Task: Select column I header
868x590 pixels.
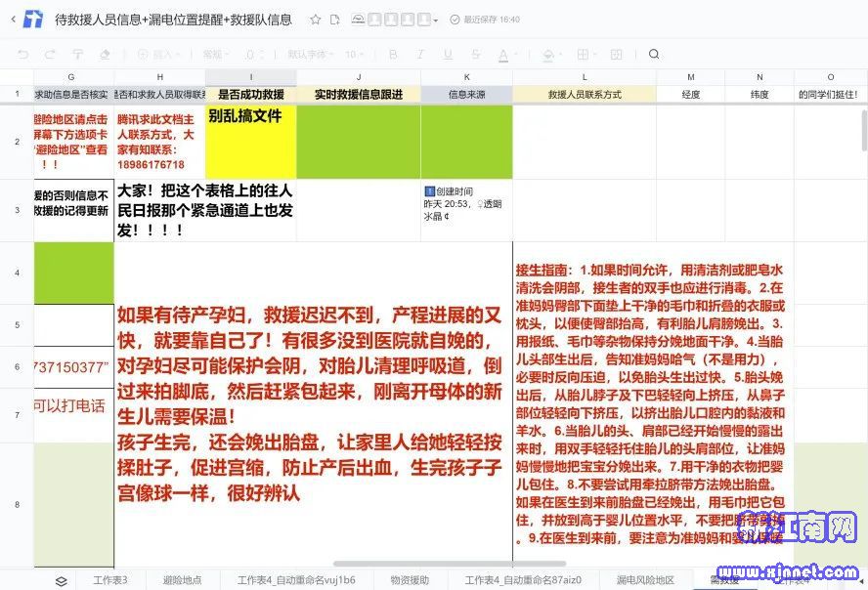Action: click(x=251, y=77)
